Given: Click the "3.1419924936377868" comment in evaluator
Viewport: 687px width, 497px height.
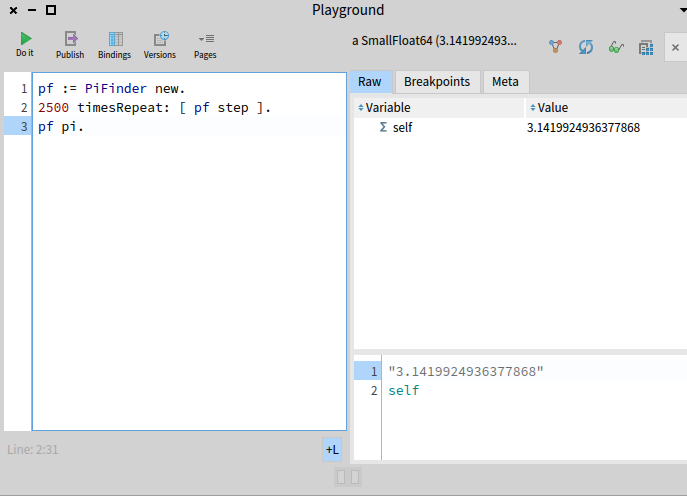Looking at the screenshot, I should (466, 372).
